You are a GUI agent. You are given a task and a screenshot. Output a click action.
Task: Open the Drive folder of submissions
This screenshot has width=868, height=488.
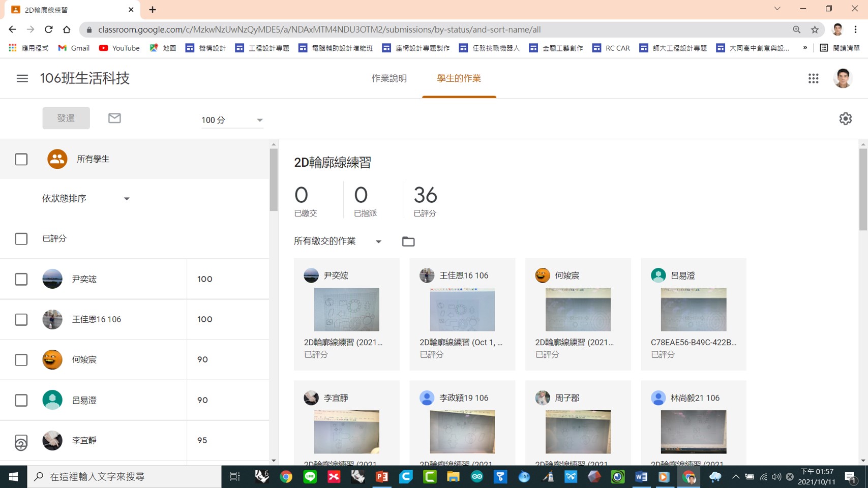[x=408, y=241]
